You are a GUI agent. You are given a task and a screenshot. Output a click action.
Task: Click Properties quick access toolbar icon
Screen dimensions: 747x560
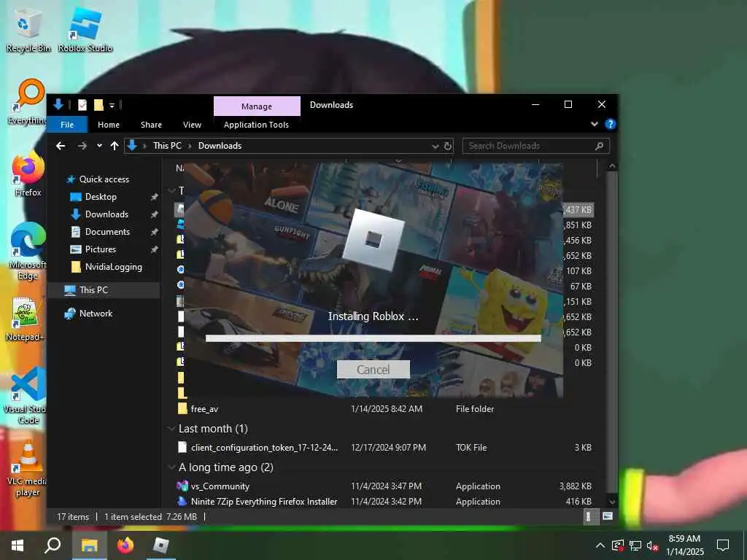[82, 105]
